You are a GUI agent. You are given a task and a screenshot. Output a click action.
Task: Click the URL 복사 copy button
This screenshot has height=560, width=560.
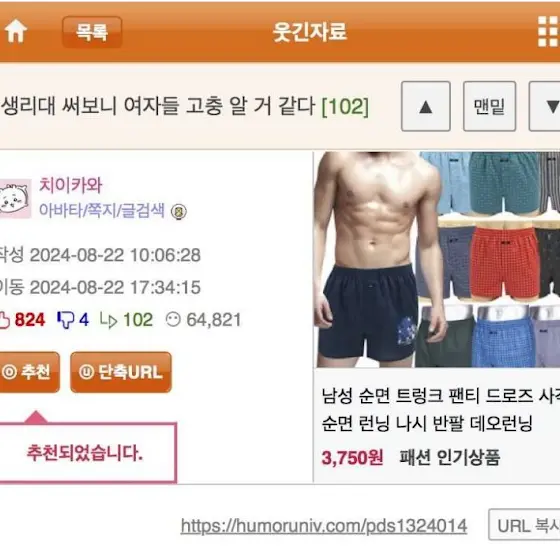524,525
